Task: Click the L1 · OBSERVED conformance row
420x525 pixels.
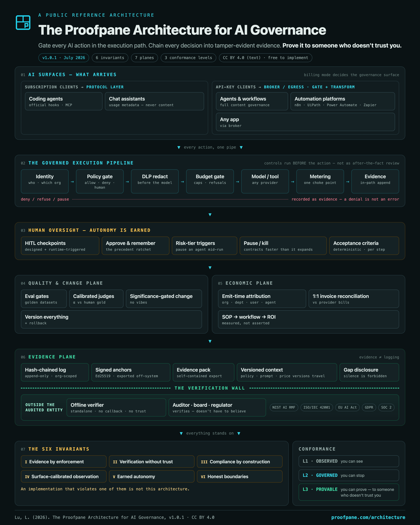Action: coord(349,461)
